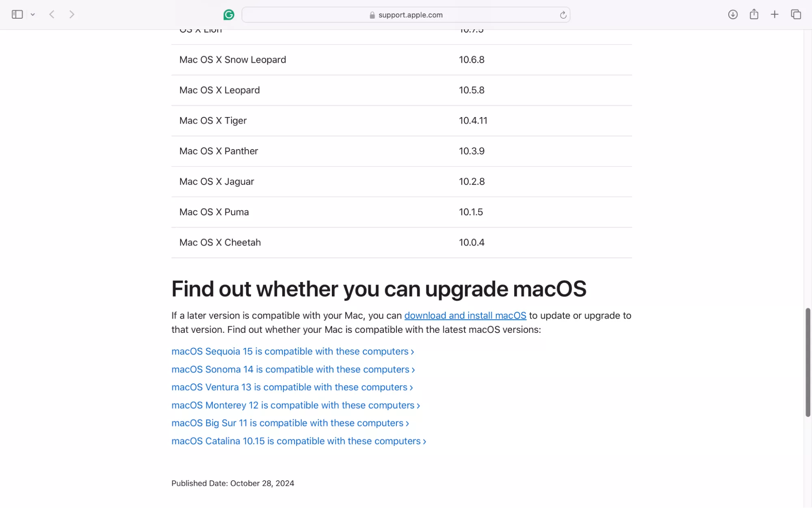Show the Downloads list
This screenshot has height=508, width=812.
733,15
